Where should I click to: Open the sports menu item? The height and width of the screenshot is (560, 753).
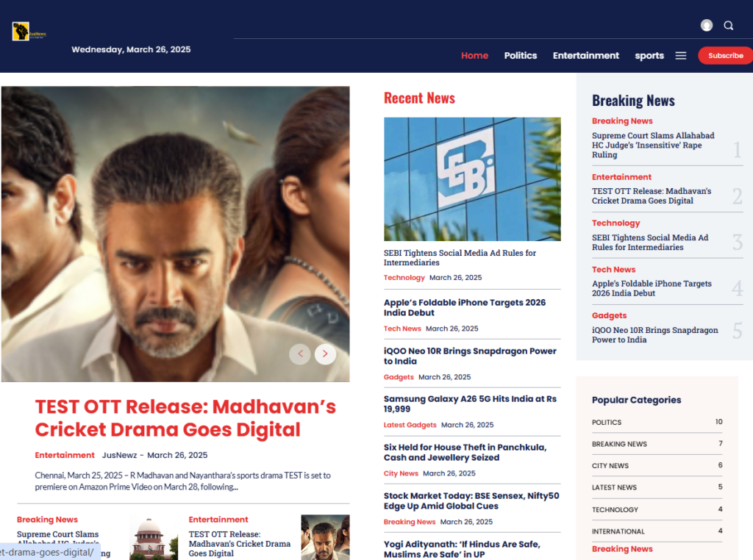(649, 56)
